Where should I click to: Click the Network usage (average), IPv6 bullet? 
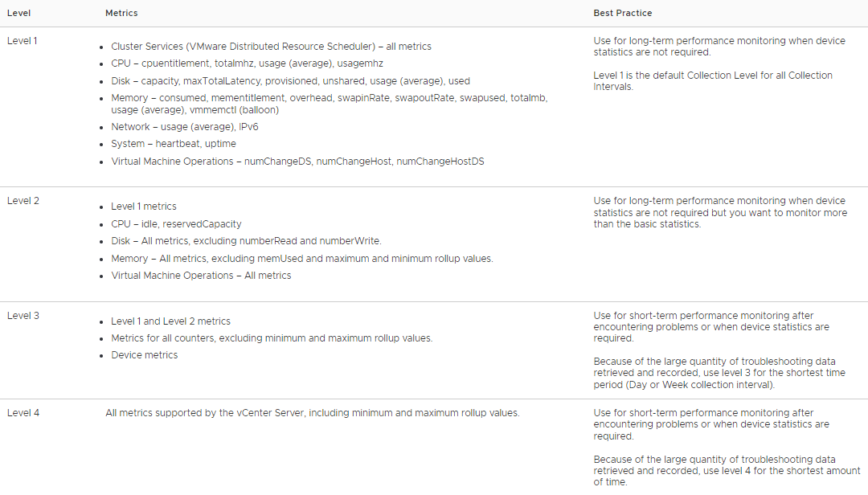(184, 127)
